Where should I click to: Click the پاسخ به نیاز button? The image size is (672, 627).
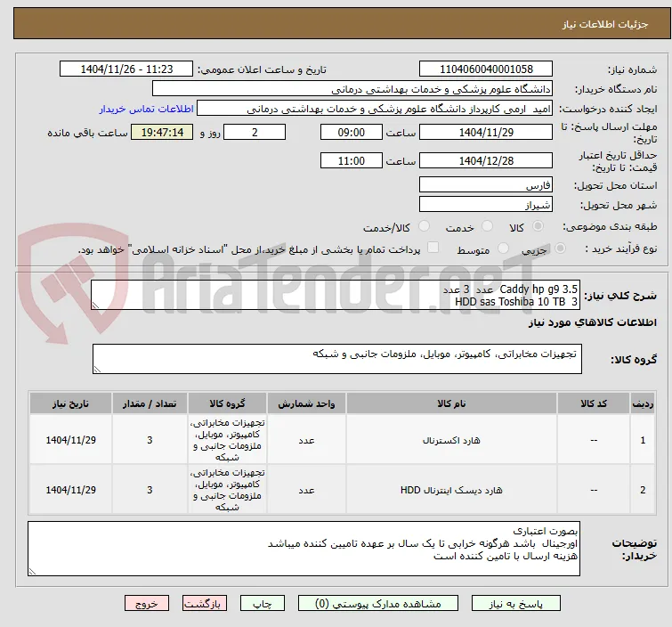(515, 604)
